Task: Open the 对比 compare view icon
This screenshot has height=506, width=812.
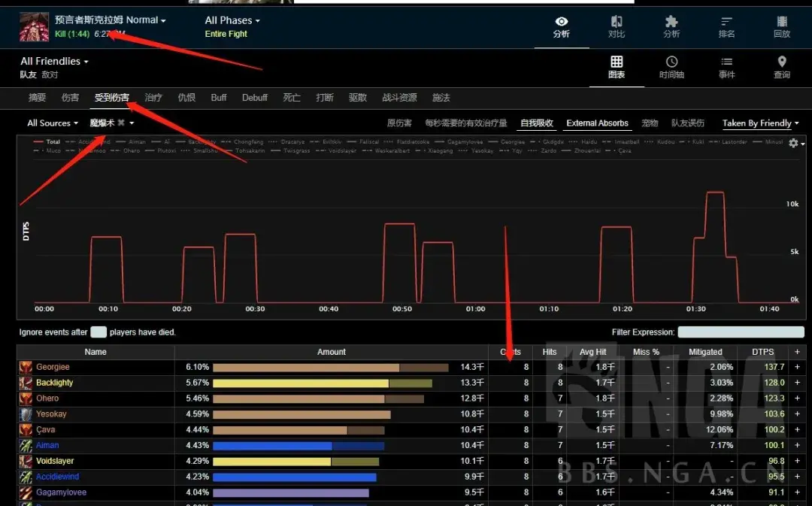Action: pyautogui.click(x=616, y=23)
